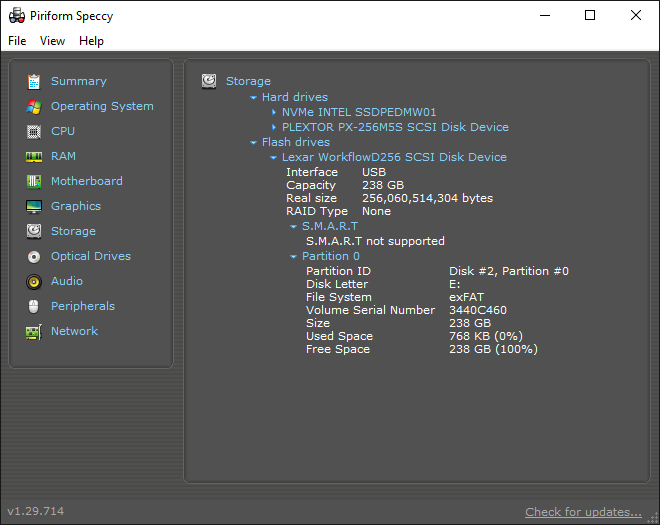Select the CPU chip icon

pos(34,131)
